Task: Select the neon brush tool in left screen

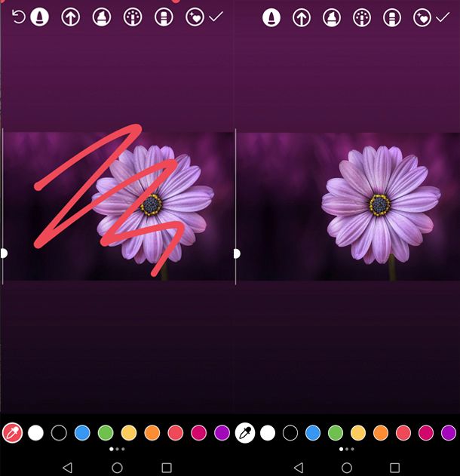Action: click(133, 17)
